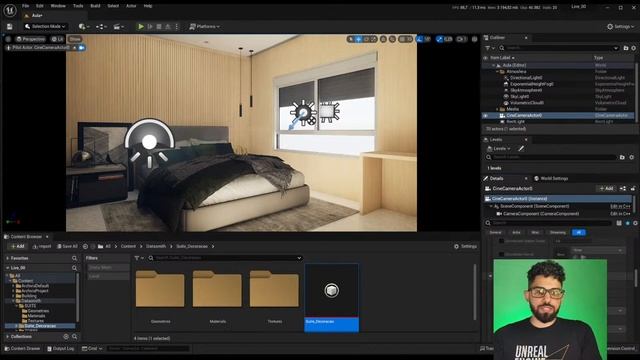The width and height of the screenshot is (640, 360).
Task: Switch to the Aula level tab
Action: coord(37,16)
